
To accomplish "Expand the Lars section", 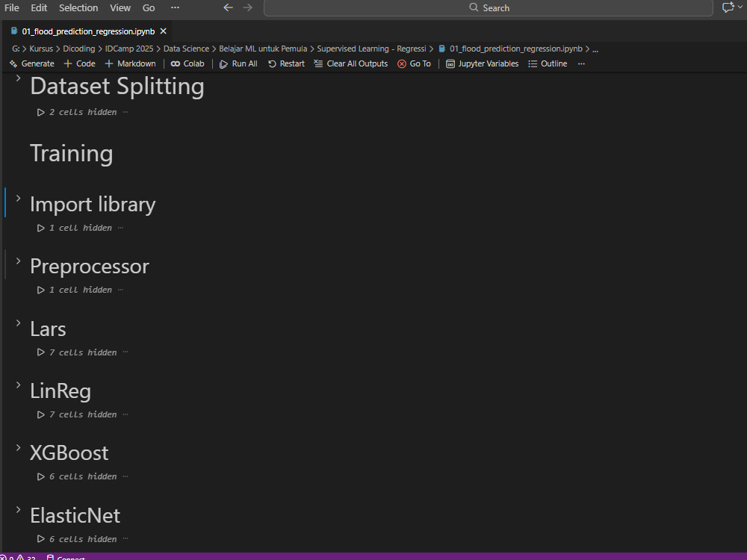I will pyautogui.click(x=18, y=323).
